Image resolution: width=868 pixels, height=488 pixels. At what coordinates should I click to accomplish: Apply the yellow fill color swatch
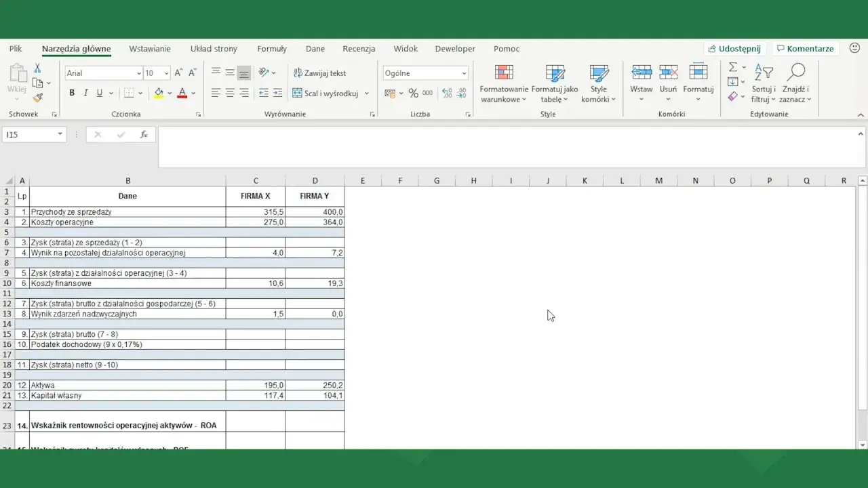159,94
